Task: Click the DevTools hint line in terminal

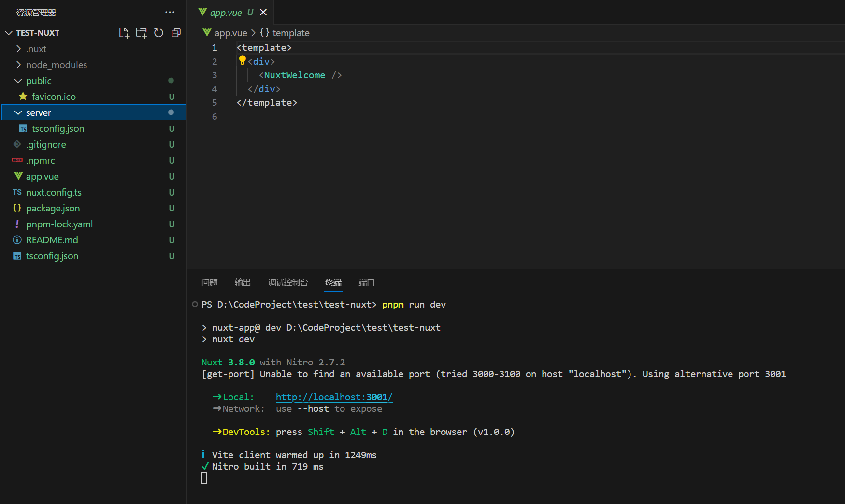Action: pos(364,432)
